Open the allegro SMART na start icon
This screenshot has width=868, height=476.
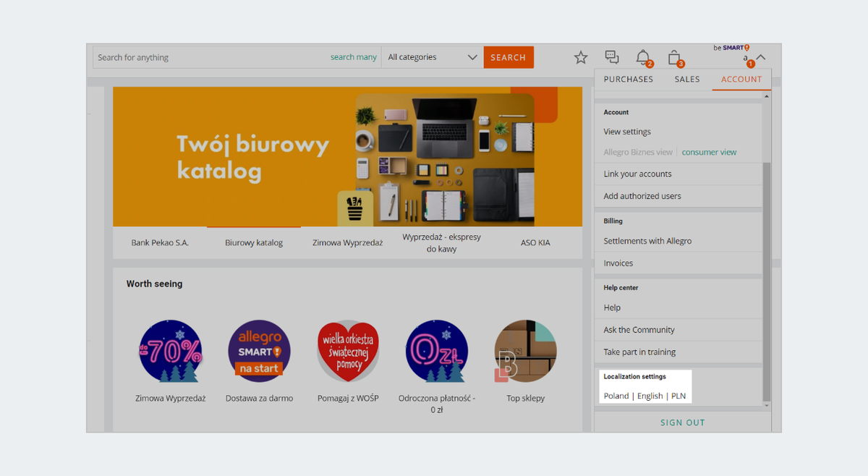point(259,351)
